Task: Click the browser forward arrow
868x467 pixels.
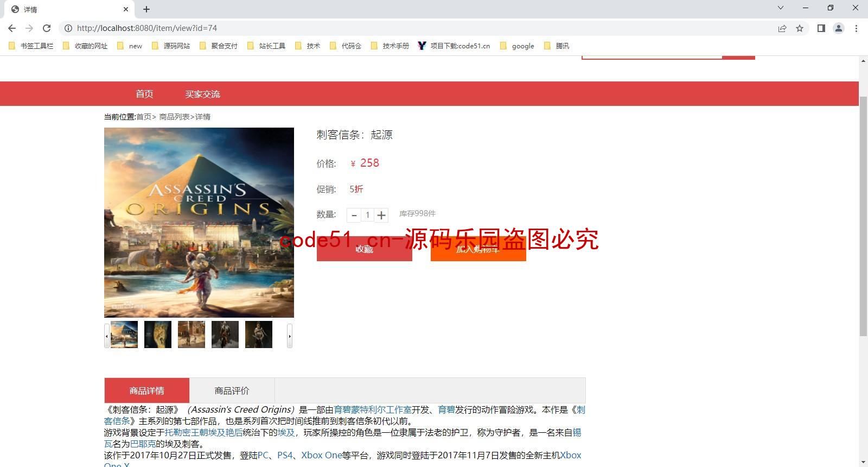Action: tap(29, 28)
